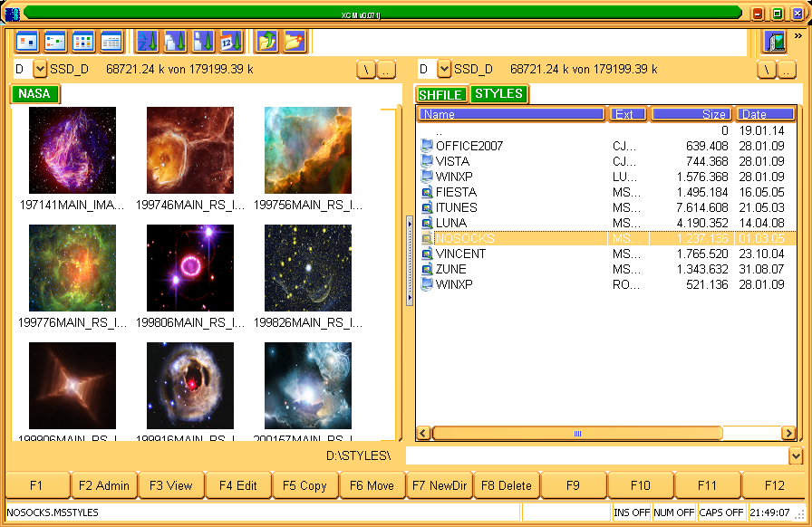The image size is (812, 527).
Task: Toggle the NUM OFF status indicator
Action: click(675, 513)
